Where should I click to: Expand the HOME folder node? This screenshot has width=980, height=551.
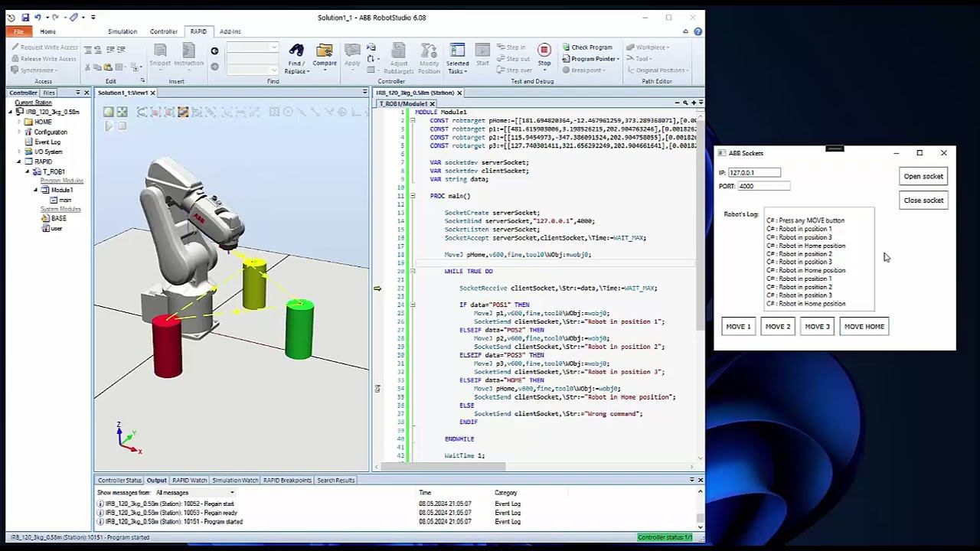(19, 122)
